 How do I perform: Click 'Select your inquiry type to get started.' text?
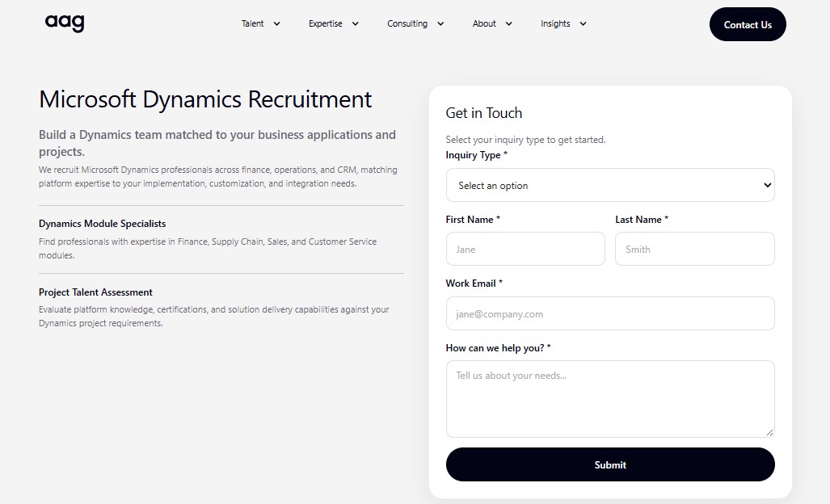point(525,140)
